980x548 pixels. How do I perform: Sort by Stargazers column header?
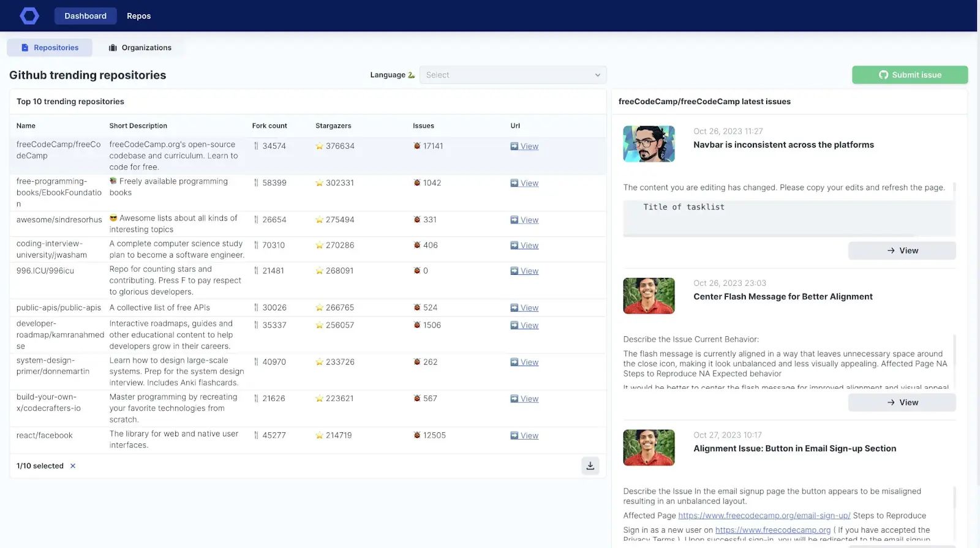[333, 126]
